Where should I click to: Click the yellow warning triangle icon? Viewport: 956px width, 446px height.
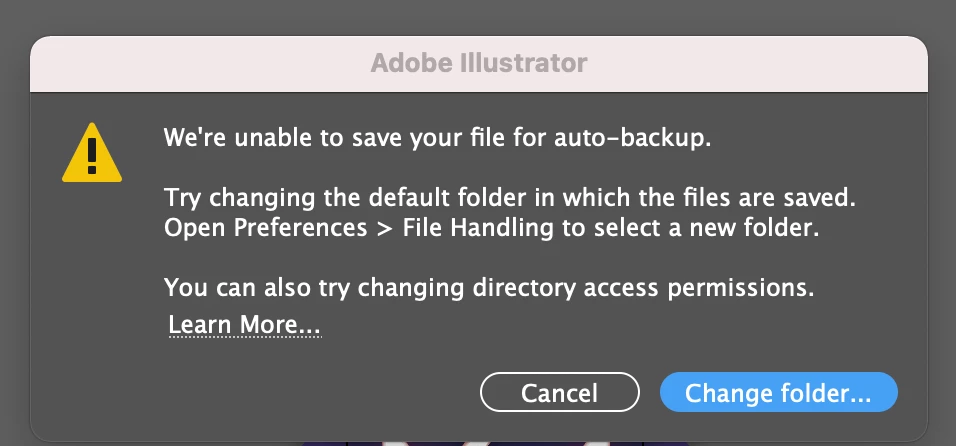[92, 154]
